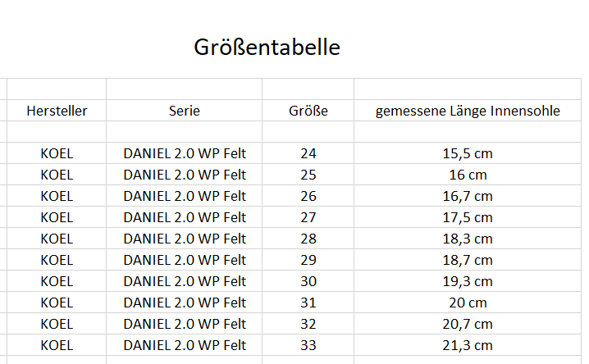Screen dimensions: 589x364
Task: Select the 19,3 cm cell
Action: pos(468,281)
